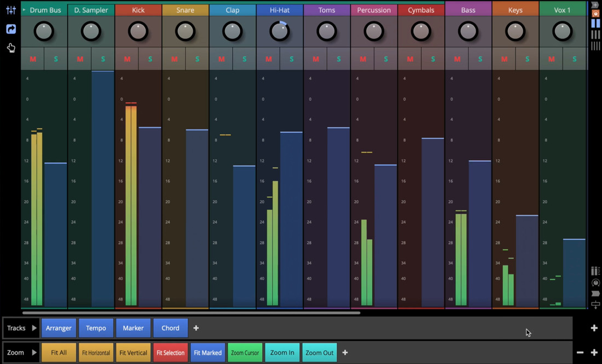This screenshot has width=602, height=364.
Task: Expand the Tracks row arrow
Action: point(34,328)
